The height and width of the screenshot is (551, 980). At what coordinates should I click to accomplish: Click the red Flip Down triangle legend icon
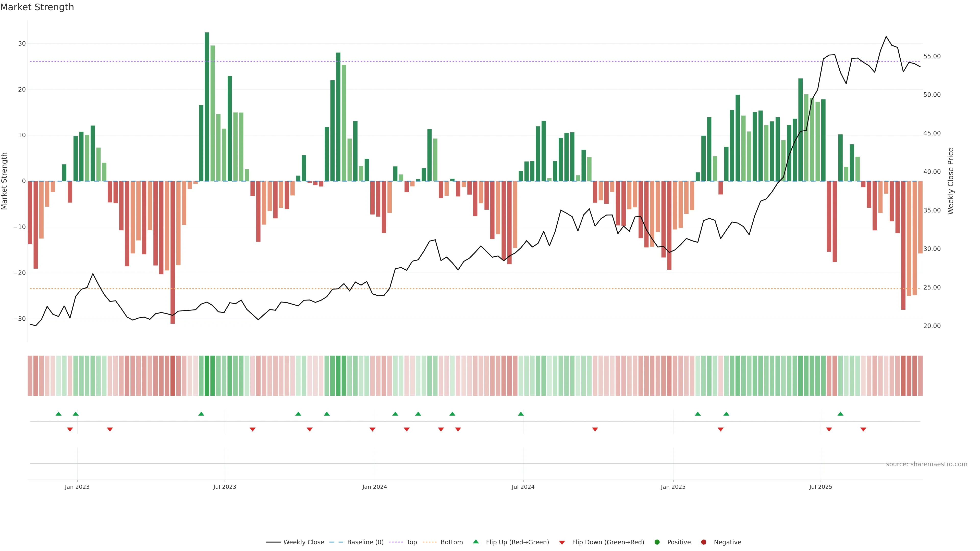[562, 543]
